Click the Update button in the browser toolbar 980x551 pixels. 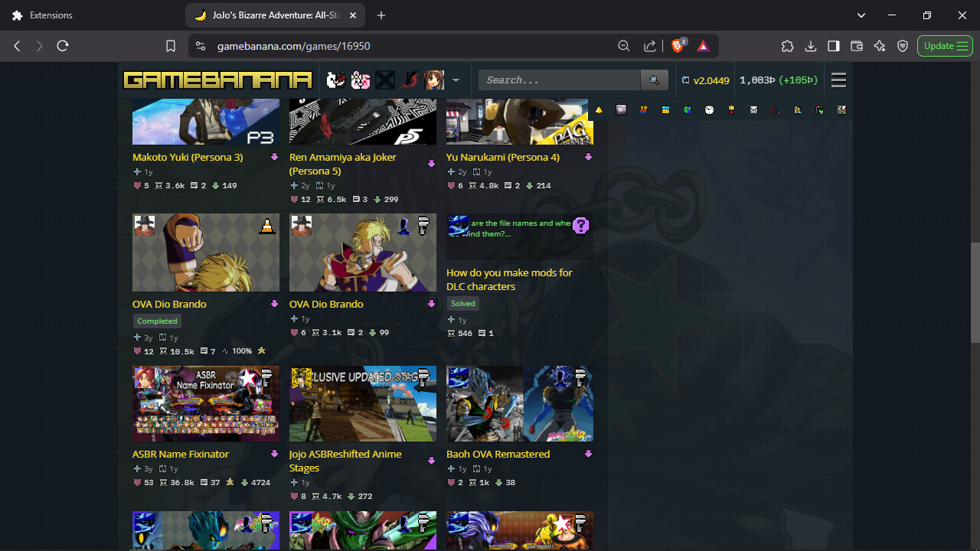click(945, 46)
